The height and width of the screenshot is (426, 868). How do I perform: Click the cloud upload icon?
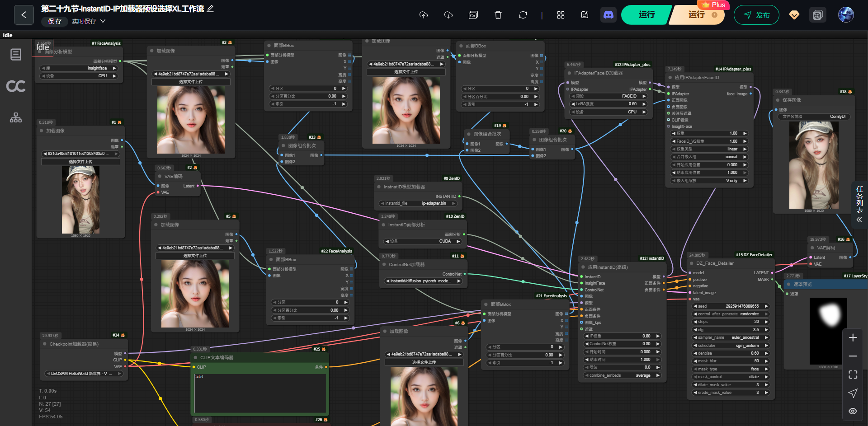click(424, 15)
